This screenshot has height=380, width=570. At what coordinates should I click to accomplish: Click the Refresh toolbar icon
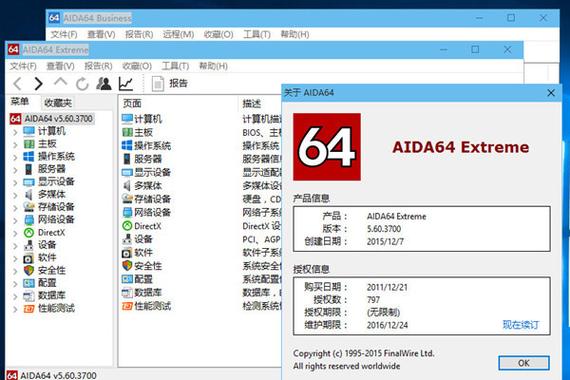point(82,84)
